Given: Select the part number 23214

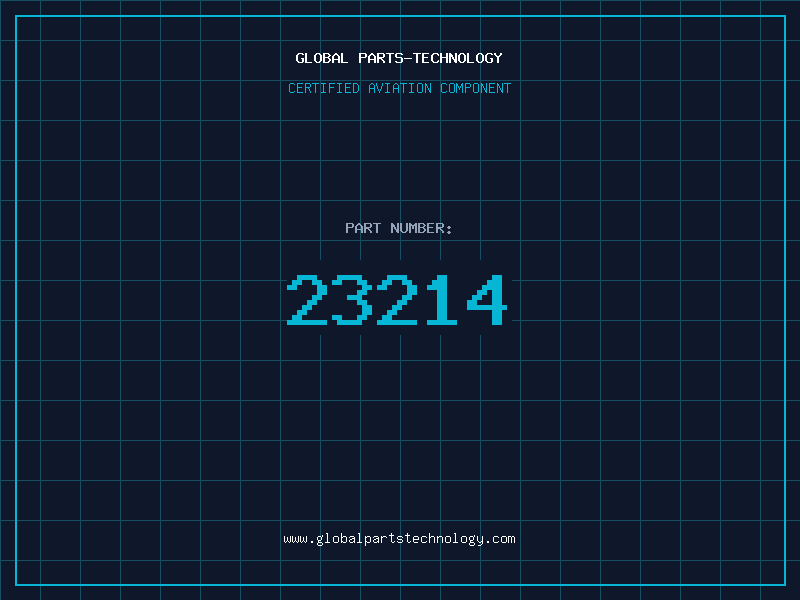Looking at the screenshot, I should pyautogui.click(x=397, y=300).
